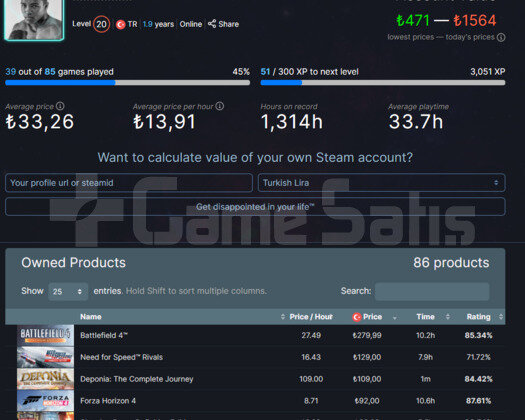
Task: Open the Battlefield 4™ name link
Action: tap(104, 335)
